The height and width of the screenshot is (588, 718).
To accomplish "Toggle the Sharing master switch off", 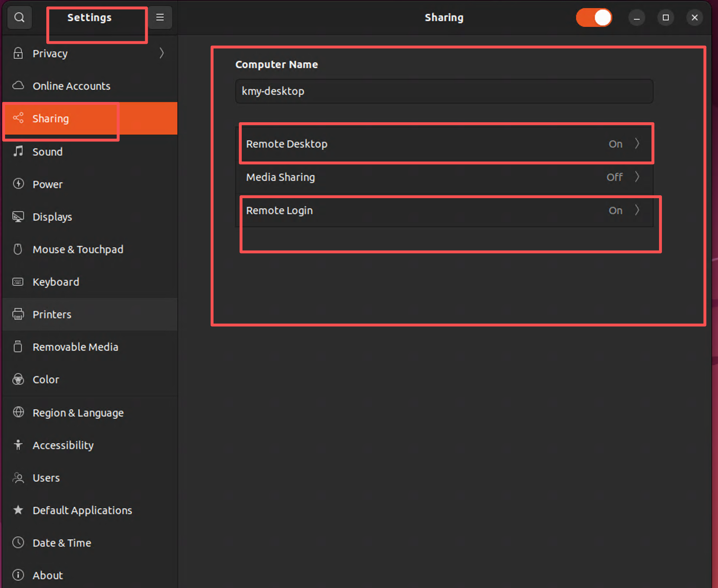I will 594,17.
